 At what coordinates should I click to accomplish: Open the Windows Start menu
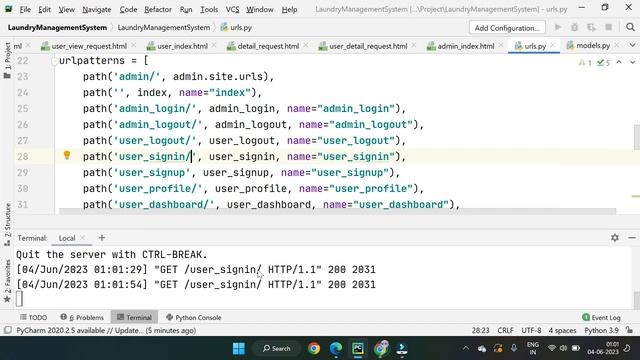(x=238, y=349)
